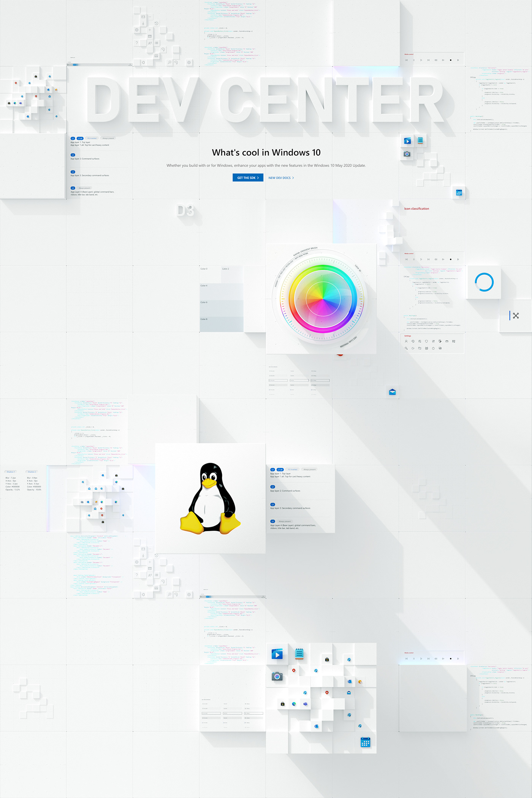
Task: Click the four-node network icon beside the blue bar
Action: pyautogui.click(x=516, y=316)
